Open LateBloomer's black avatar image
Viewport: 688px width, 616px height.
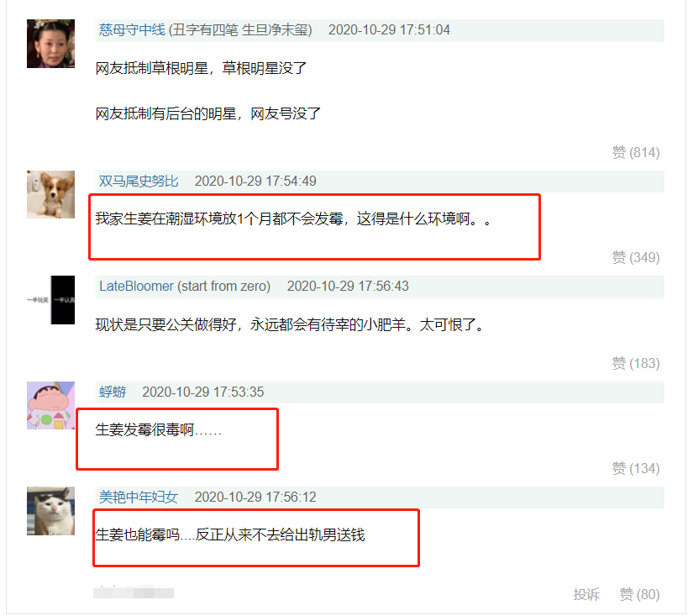point(51,300)
